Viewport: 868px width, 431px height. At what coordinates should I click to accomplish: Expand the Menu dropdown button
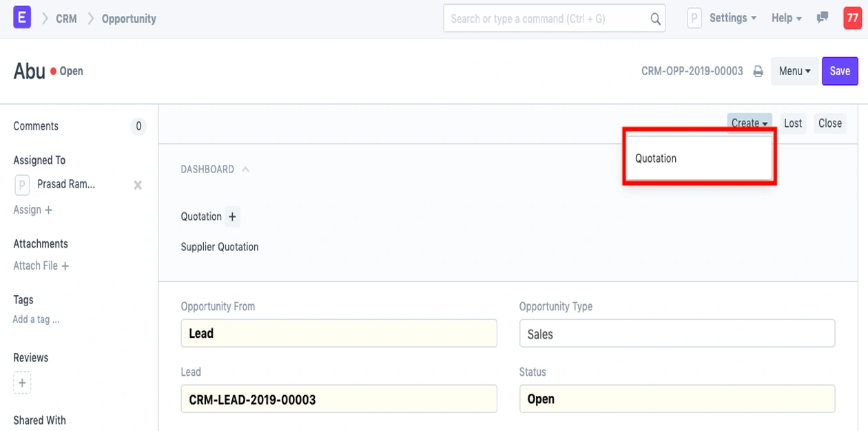794,71
